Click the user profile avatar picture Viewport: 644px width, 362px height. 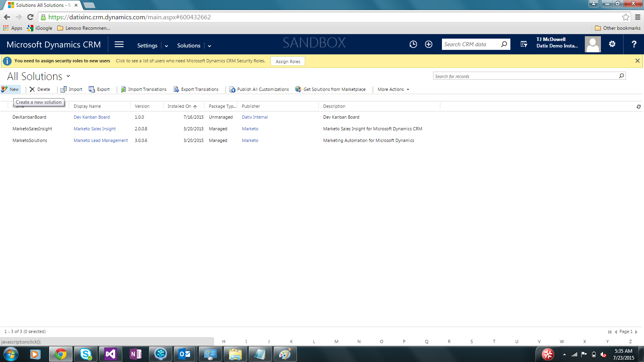592,44
